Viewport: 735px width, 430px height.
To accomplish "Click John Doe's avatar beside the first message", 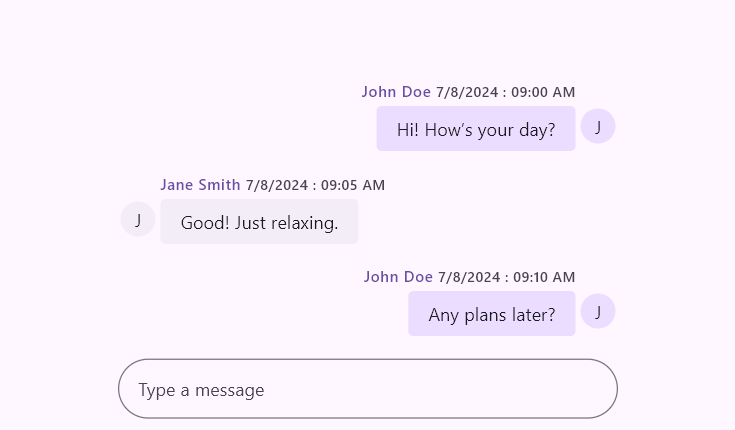I will (x=598, y=126).
